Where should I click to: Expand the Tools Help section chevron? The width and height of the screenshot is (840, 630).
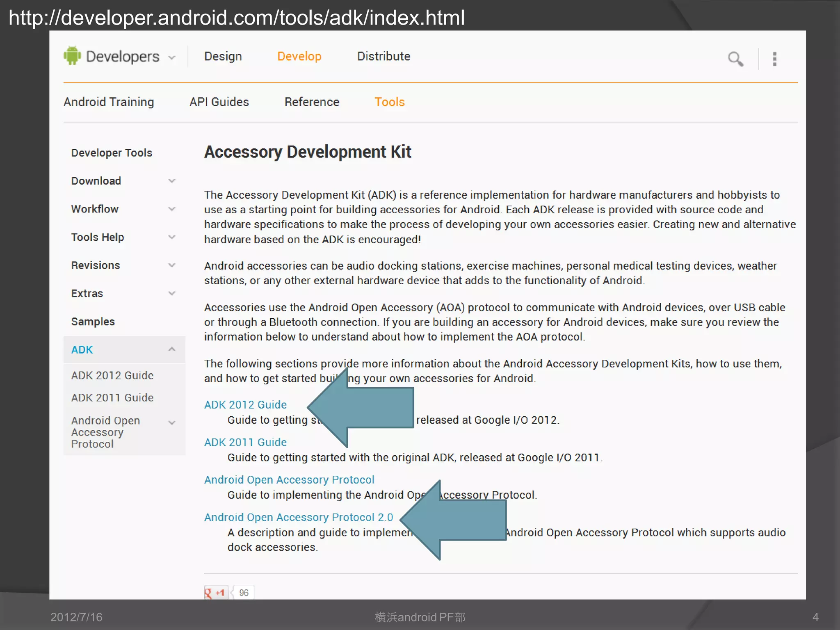point(172,237)
